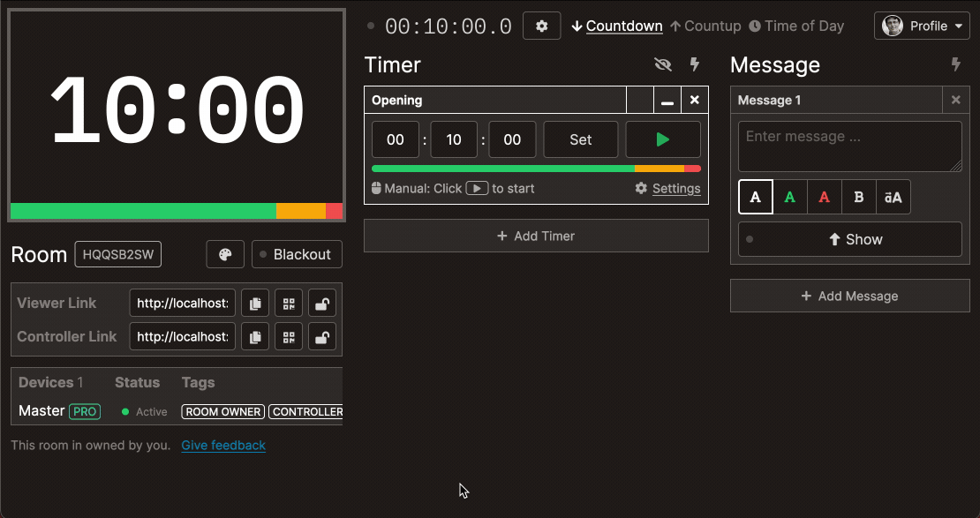Show QR code for the Viewer Link
This screenshot has height=518, width=980.
[288, 303]
